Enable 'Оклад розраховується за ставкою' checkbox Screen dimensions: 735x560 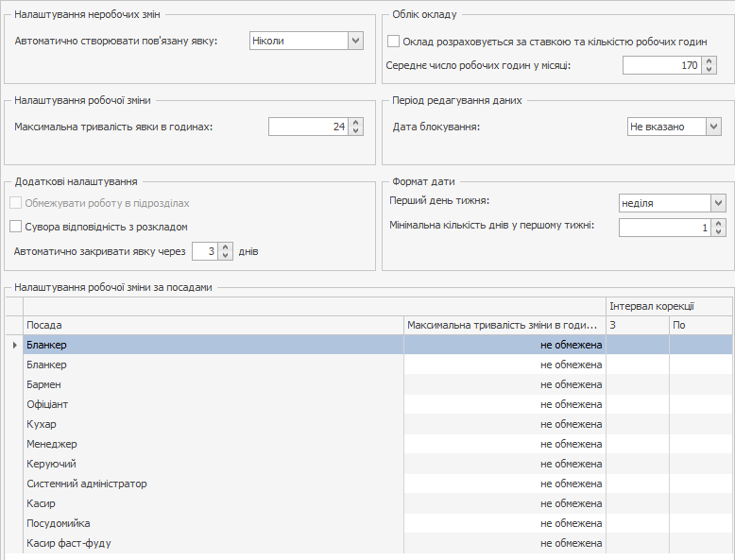[x=394, y=42]
